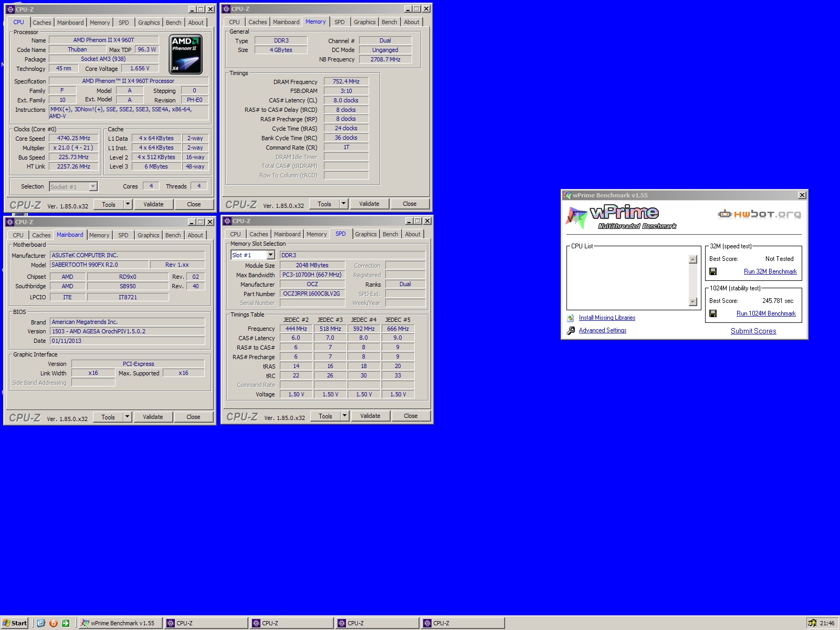Switch to Graphics tab in Memory window
This screenshot has width=840, height=630.
[x=365, y=22]
